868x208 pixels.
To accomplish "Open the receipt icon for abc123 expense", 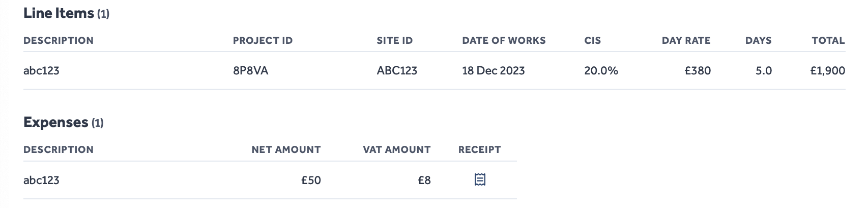I will coord(480,179).
